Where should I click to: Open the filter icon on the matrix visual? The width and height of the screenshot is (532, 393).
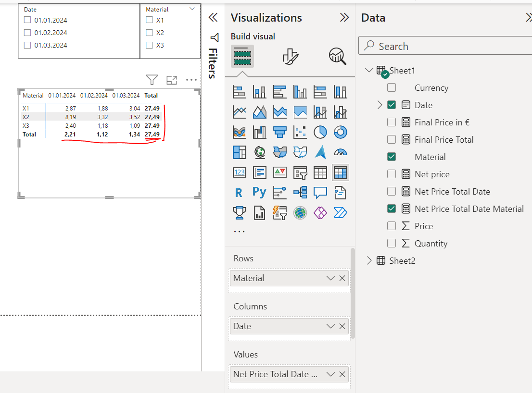point(152,80)
